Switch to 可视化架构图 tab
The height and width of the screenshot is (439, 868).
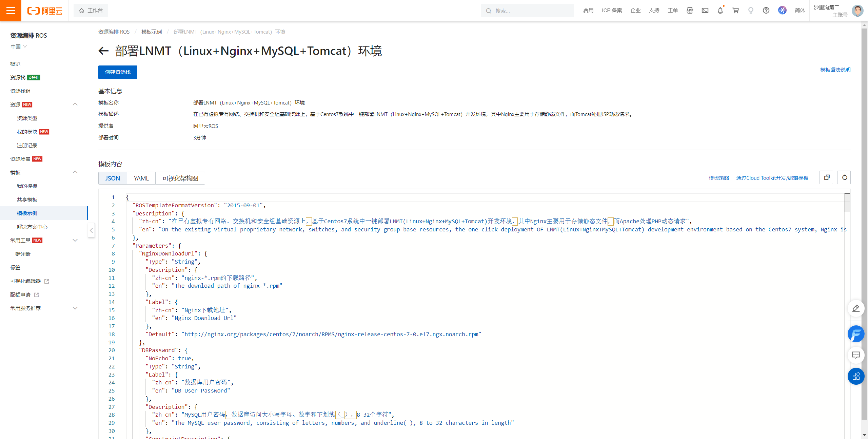tap(180, 178)
